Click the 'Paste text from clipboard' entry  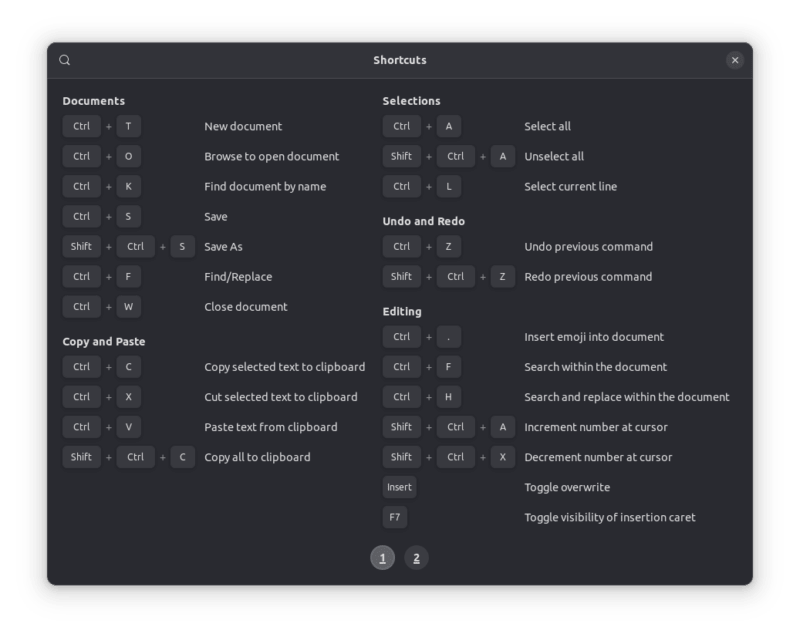[x=270, y=427]
